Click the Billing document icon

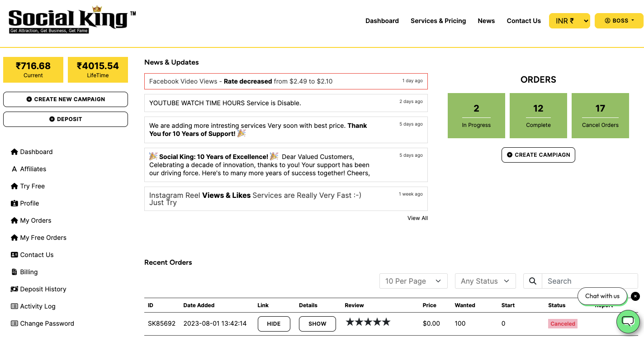tap(14, 272)
